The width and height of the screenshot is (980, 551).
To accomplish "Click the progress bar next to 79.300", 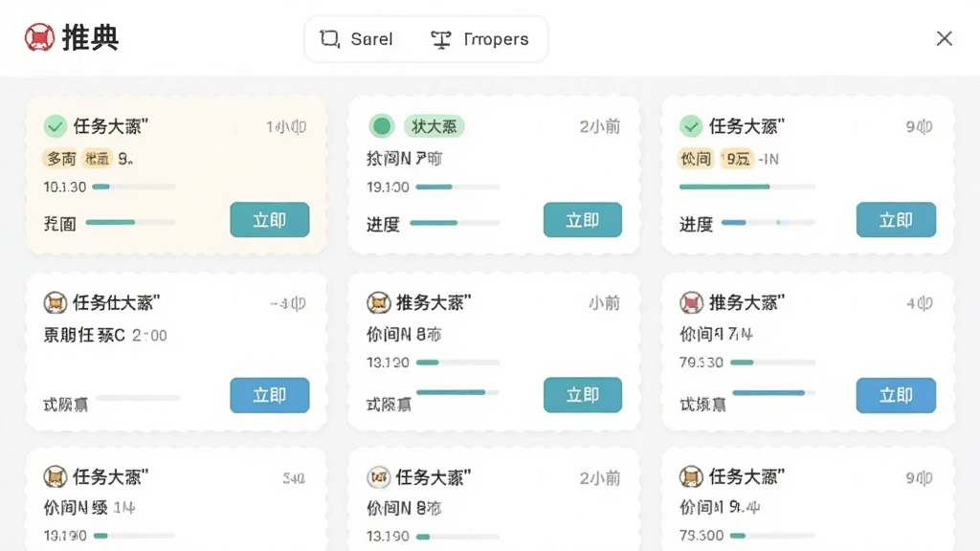I will [772, 536].
